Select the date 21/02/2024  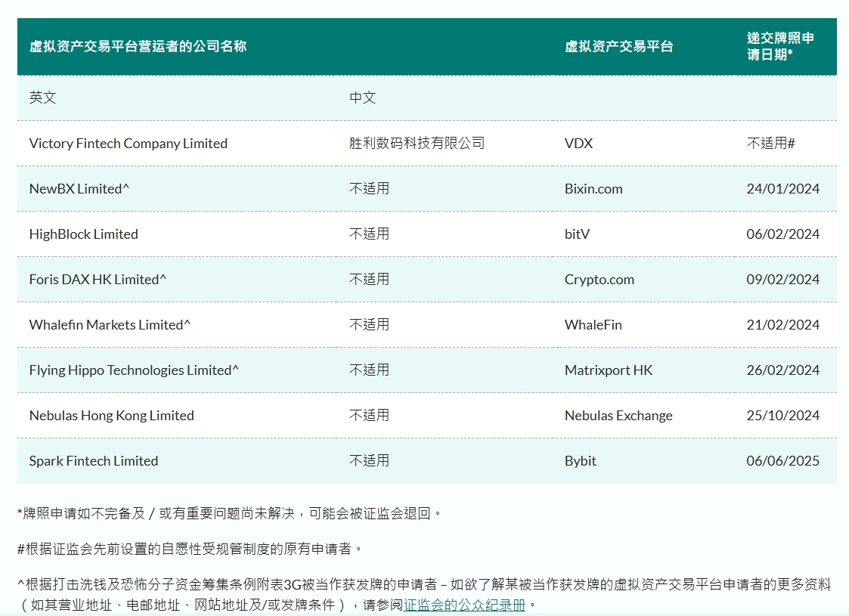point(783,325)
